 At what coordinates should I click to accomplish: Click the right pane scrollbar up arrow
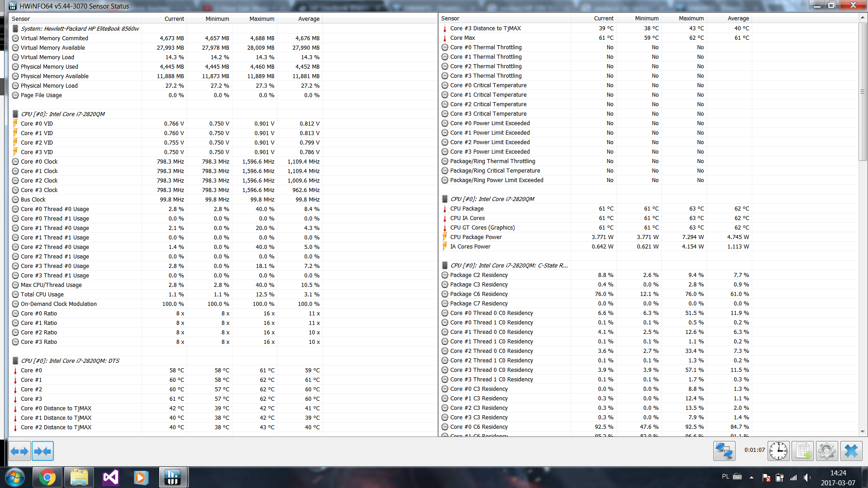[x=863, y=18]
